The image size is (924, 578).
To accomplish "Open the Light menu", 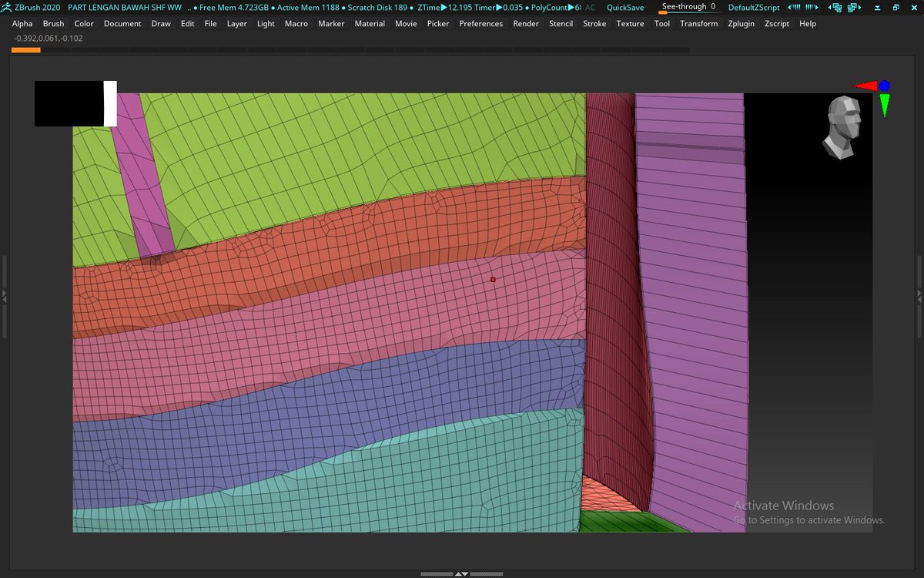I will coord(266,24).
